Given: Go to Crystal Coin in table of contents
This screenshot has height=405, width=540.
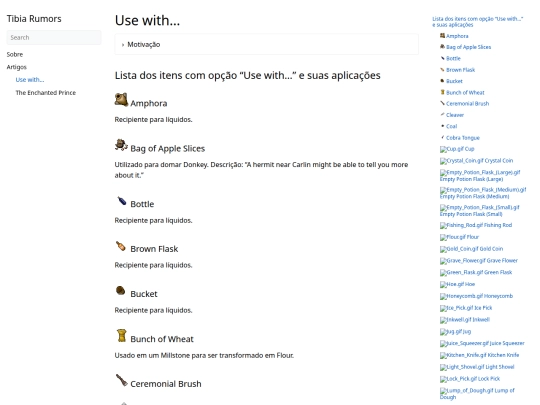Looking at the screenshot, I should click(476, 161).
